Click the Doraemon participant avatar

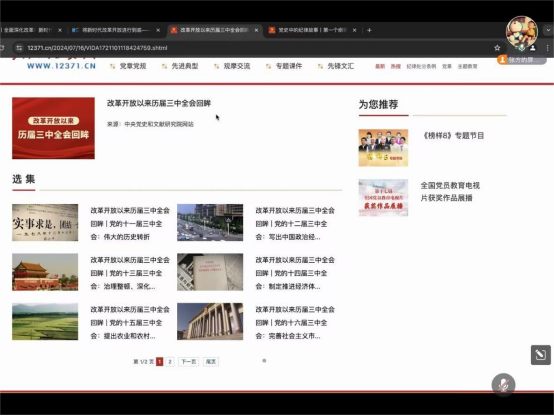tap(522, 32)
